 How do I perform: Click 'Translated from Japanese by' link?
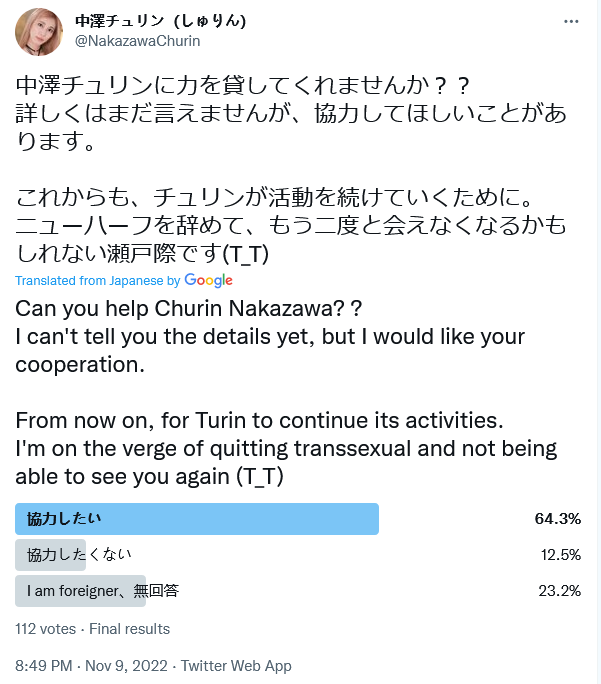point(98,280)
